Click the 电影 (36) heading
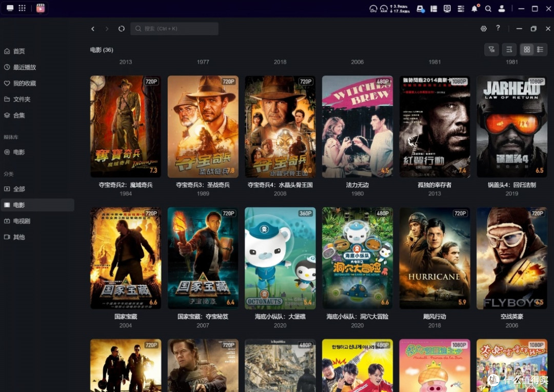 (x=102, y=50)
